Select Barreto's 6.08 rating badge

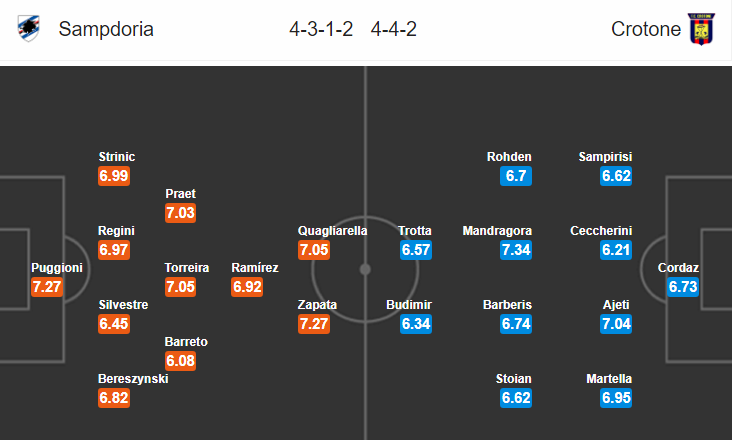[x=180, y=361]
